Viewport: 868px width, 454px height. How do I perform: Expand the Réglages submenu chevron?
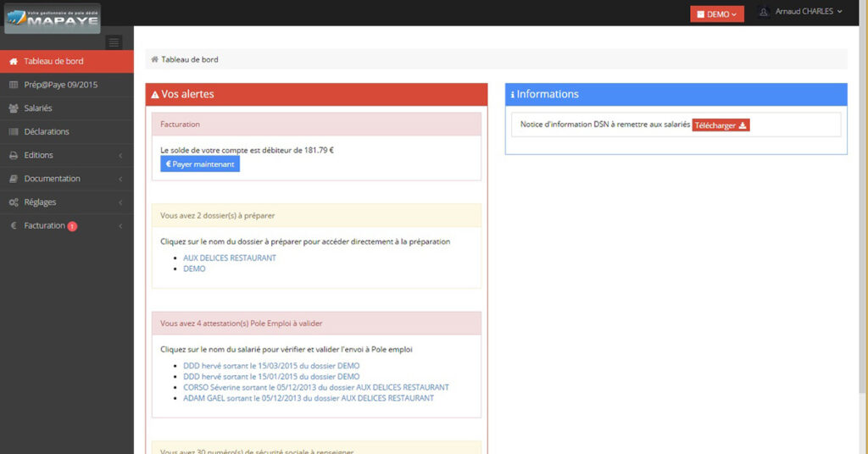tap(120, 203)
